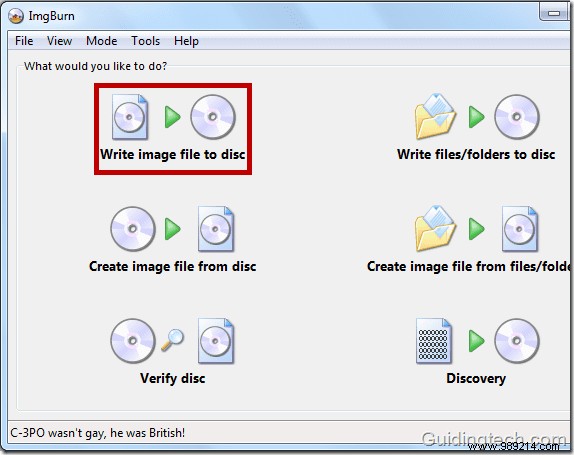
Task: Click the Verify disc magnifier icon
Action: point(172,341)
